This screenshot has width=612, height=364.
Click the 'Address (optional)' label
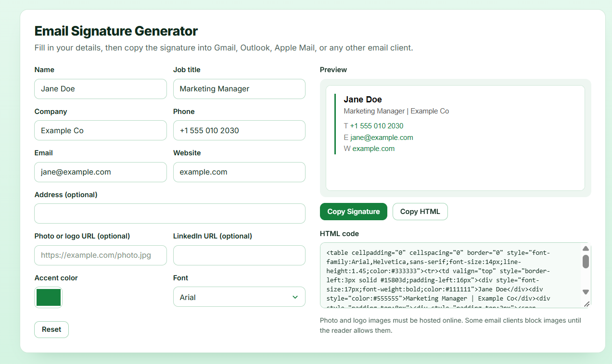[x=66, y=195]
